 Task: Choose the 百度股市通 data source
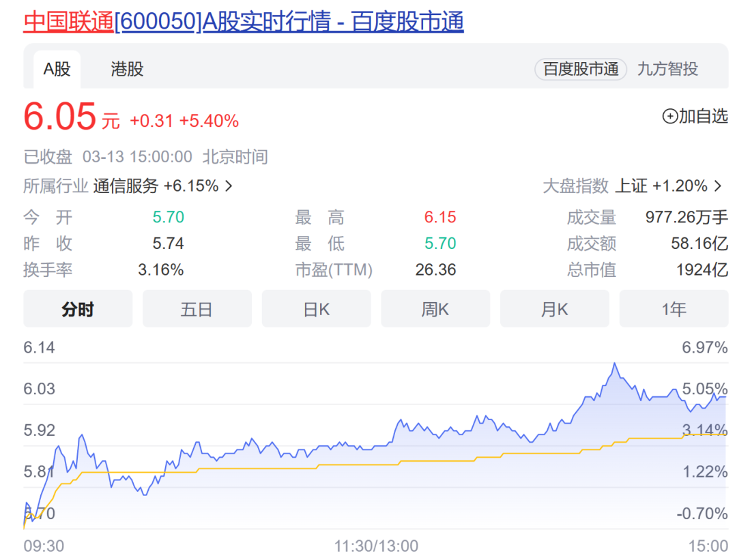point(581,69)
